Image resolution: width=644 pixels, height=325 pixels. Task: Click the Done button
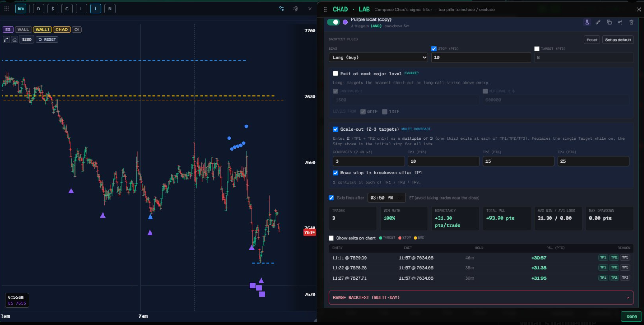click(631, 316)
